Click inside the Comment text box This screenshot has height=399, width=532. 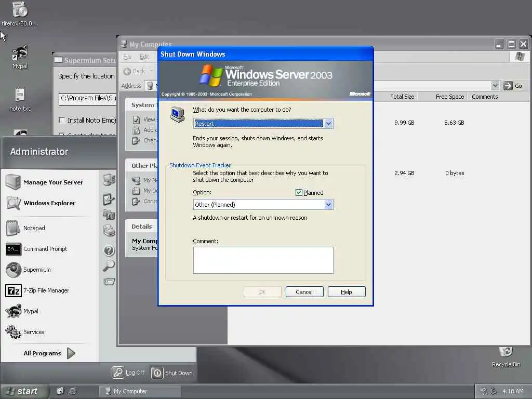click(x=263, y=260)
